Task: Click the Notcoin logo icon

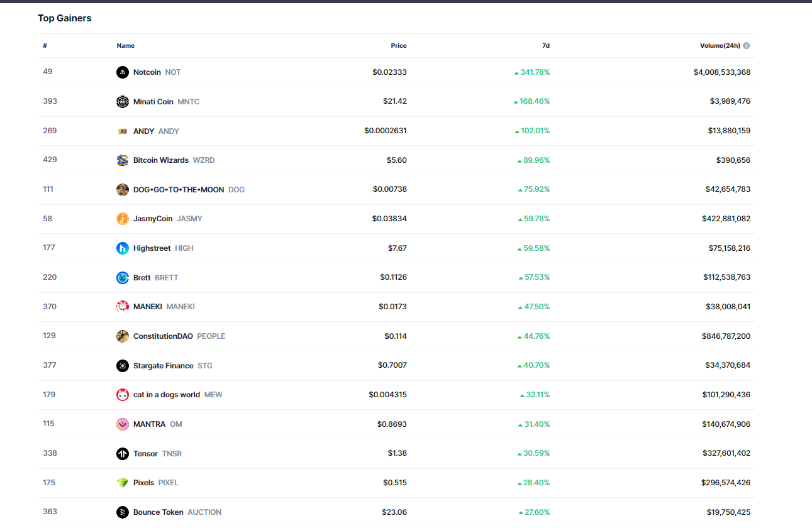Action: pos(123,72)
